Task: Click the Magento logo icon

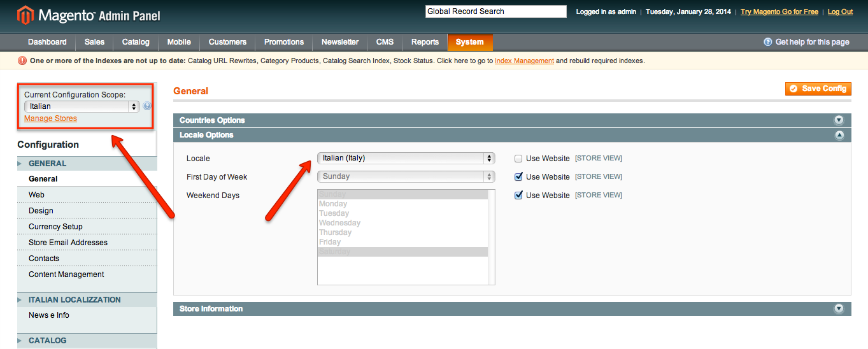Action: (27, 15)
